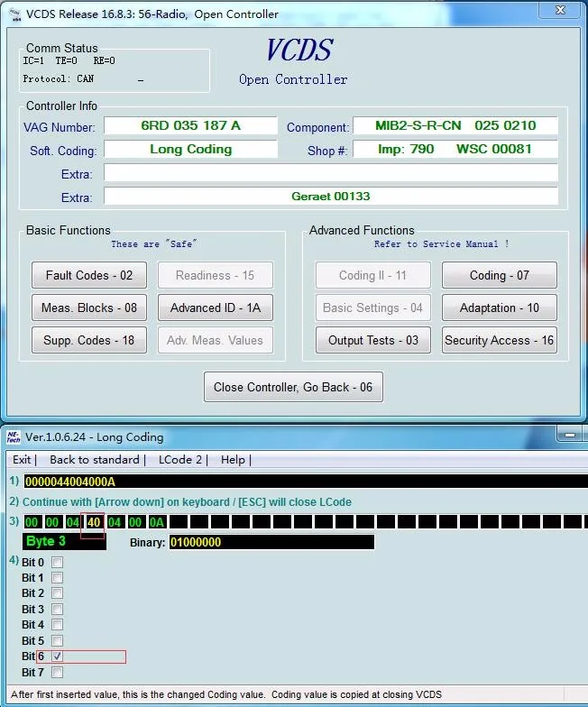Image resolution: width=588 pixels, height=707 pixels.
Task: Open Meas. Blocks - 08
Action: (x=89, y=308)
